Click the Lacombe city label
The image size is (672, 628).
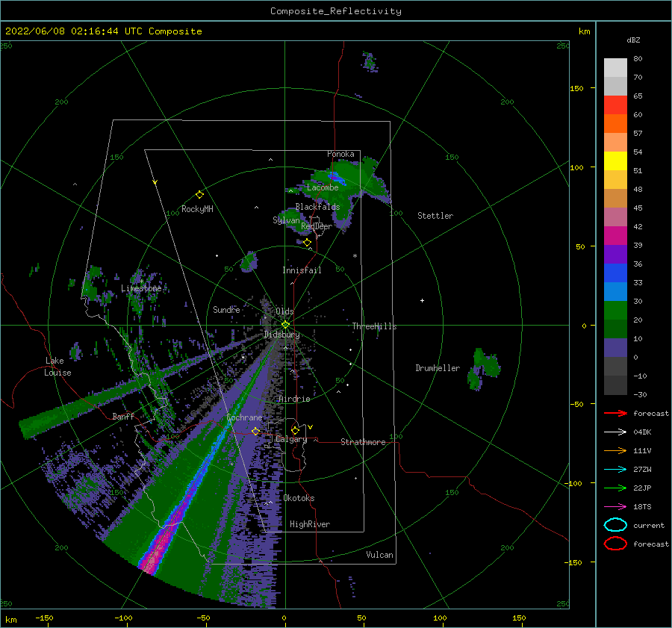[x=323, y=187]
